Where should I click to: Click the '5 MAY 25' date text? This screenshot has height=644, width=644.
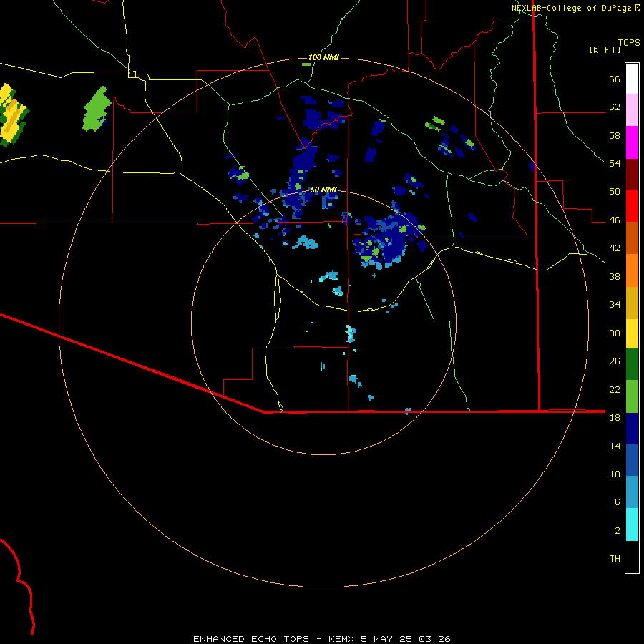pyautogui.click(x=387, y=639)
